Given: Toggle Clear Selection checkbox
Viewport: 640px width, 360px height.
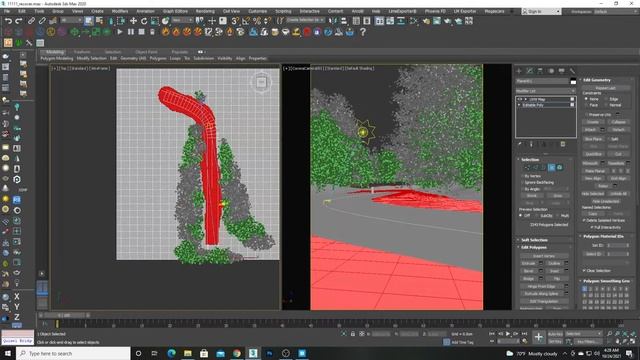Looking at the screenshot, I should click(584, 271).
